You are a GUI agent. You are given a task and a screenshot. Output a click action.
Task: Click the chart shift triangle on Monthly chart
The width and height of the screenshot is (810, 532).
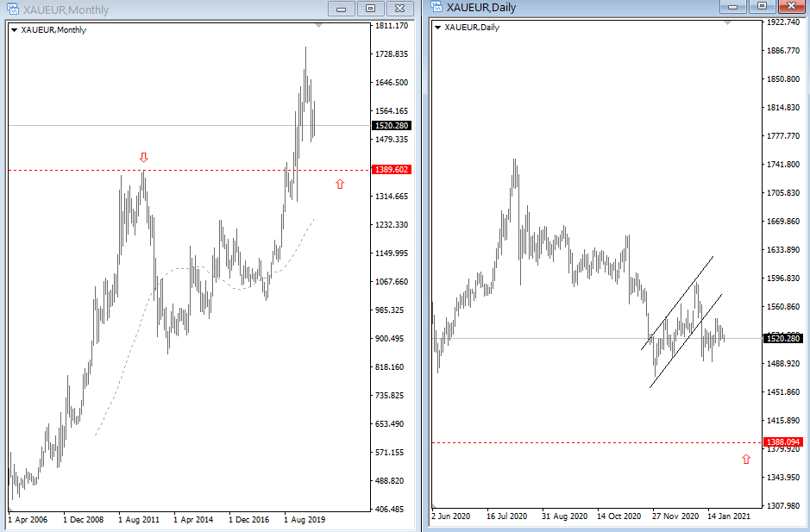tap(320, 25)
